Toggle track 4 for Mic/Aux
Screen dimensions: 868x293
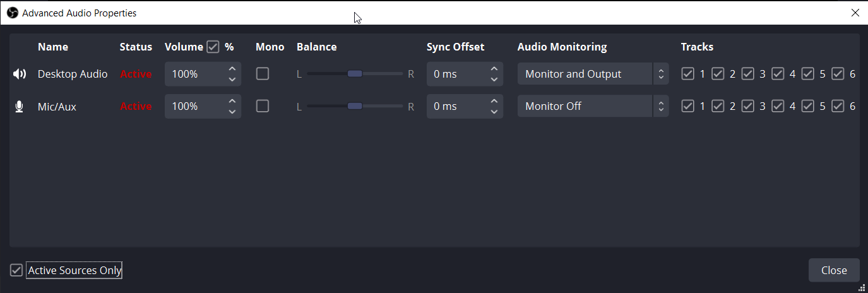(x=778, y=106)
